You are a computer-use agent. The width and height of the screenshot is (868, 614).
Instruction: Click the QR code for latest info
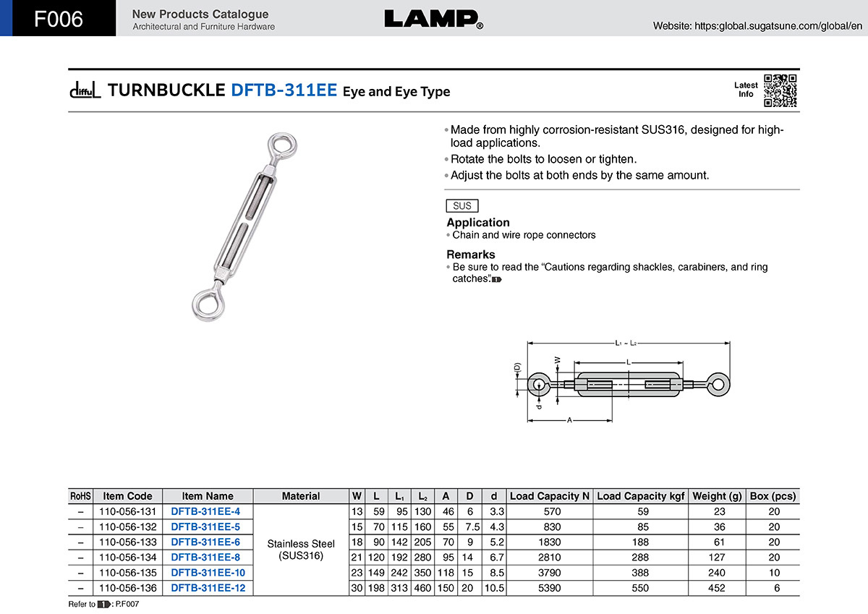(x=780, y=90)
